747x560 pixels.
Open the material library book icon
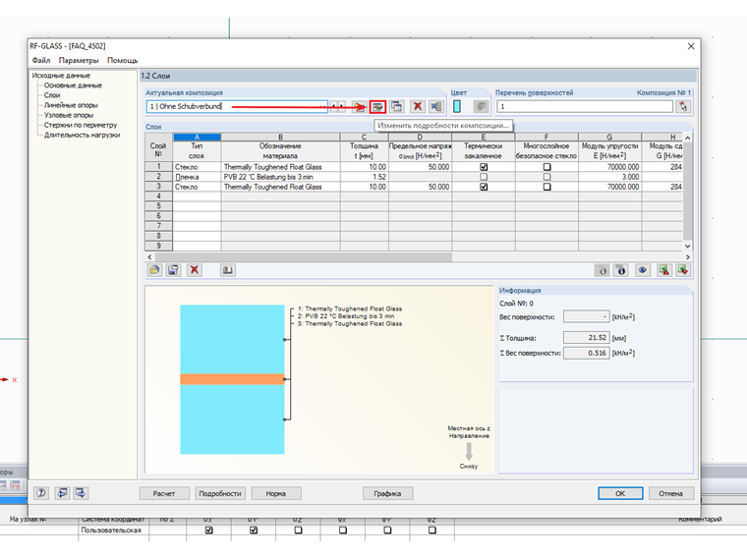(x=228, y=270)
